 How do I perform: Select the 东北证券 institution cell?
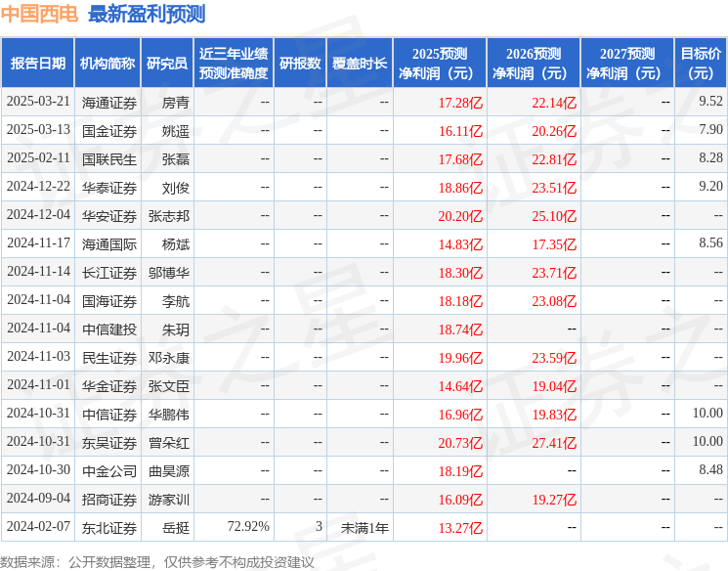(109, 528)
